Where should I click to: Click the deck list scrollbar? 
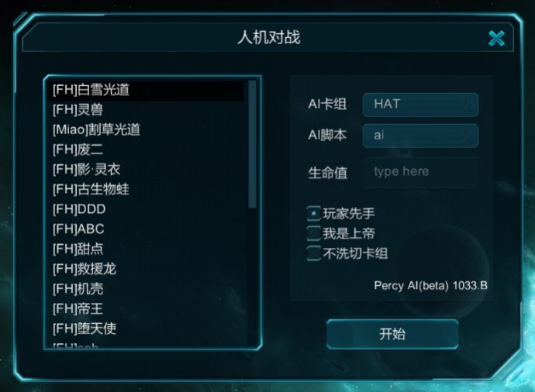[x=252, y=143]
